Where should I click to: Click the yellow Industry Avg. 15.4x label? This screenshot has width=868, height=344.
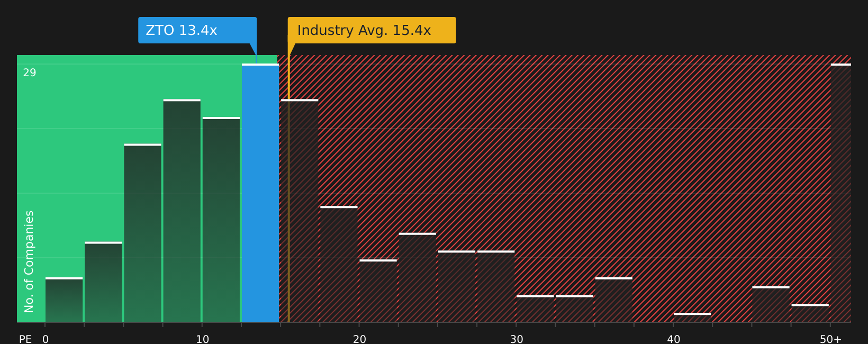tap(372, 30)
